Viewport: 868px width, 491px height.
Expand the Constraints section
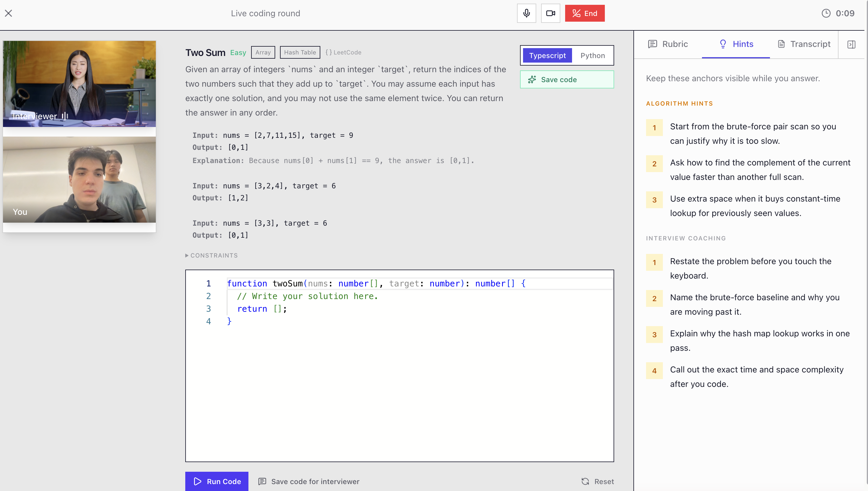211,255
